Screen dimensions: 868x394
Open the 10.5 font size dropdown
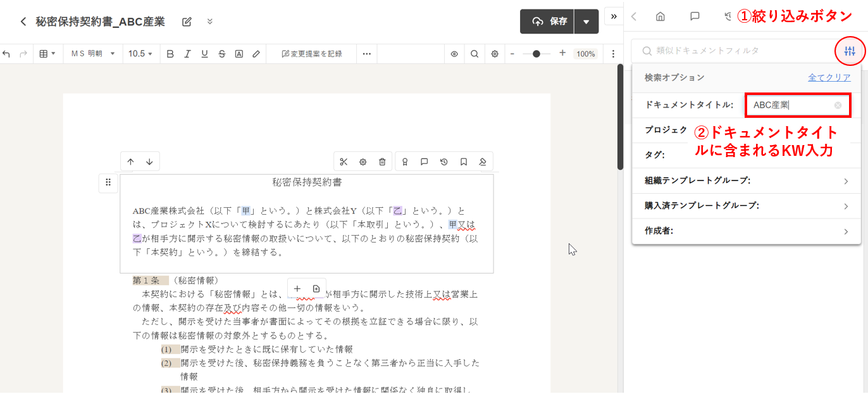click(140, 54)
